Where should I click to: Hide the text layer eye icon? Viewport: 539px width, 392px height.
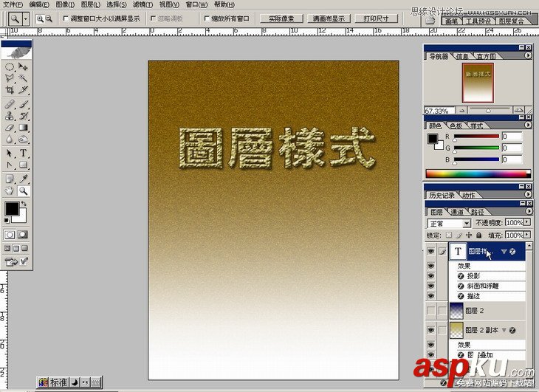point(430,252)
